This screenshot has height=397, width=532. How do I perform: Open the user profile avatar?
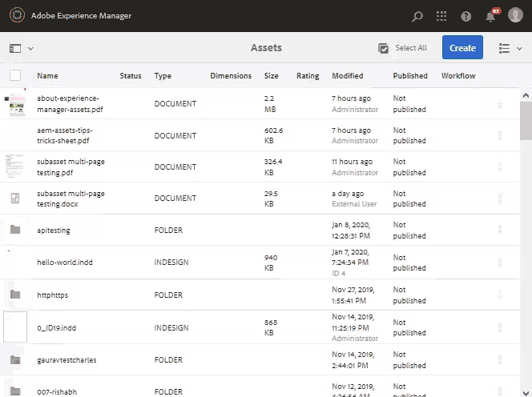515,16
